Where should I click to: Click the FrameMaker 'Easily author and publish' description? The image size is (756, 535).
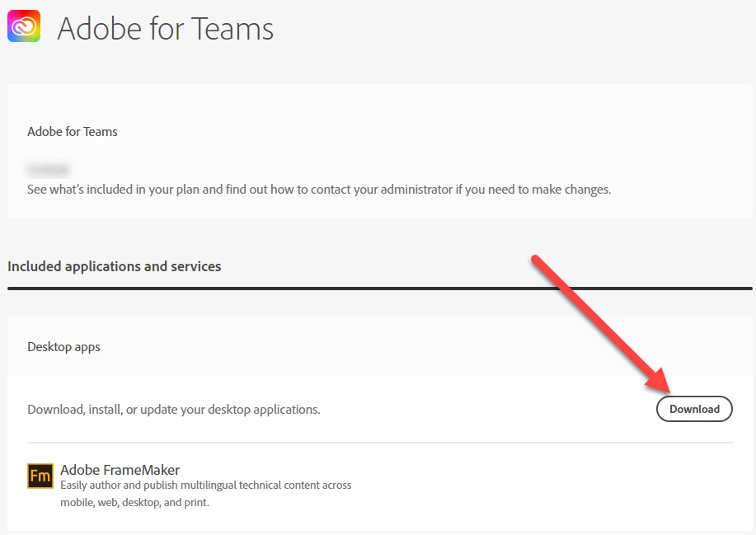(206, 494)
